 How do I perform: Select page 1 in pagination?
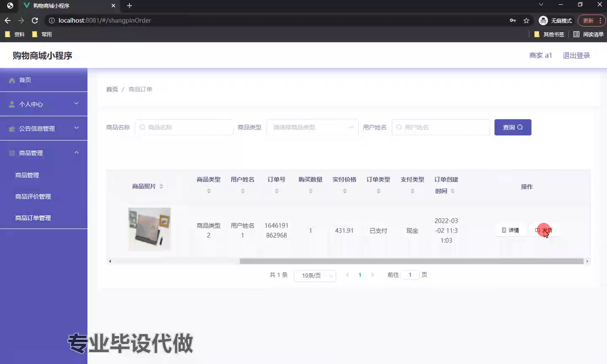pos(360,275)
